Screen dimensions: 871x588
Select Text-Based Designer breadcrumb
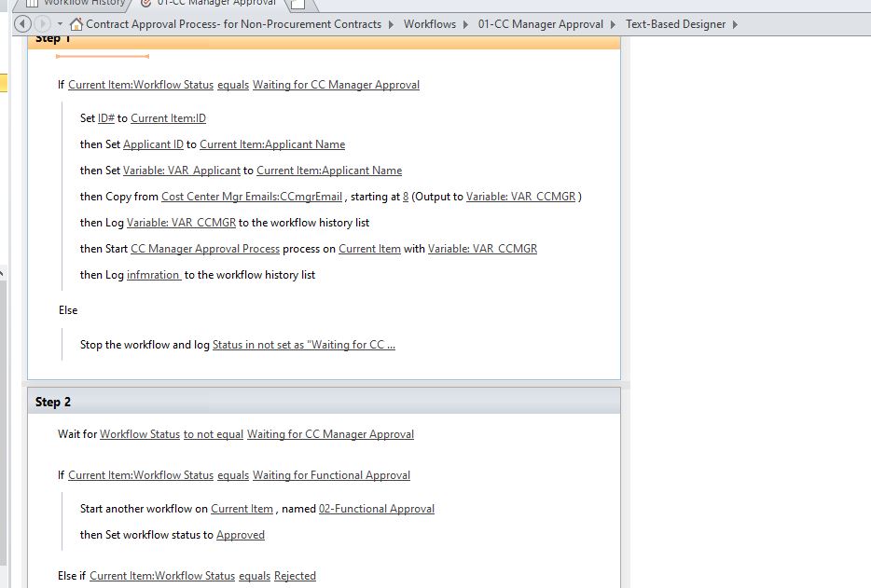pos(675,24)
